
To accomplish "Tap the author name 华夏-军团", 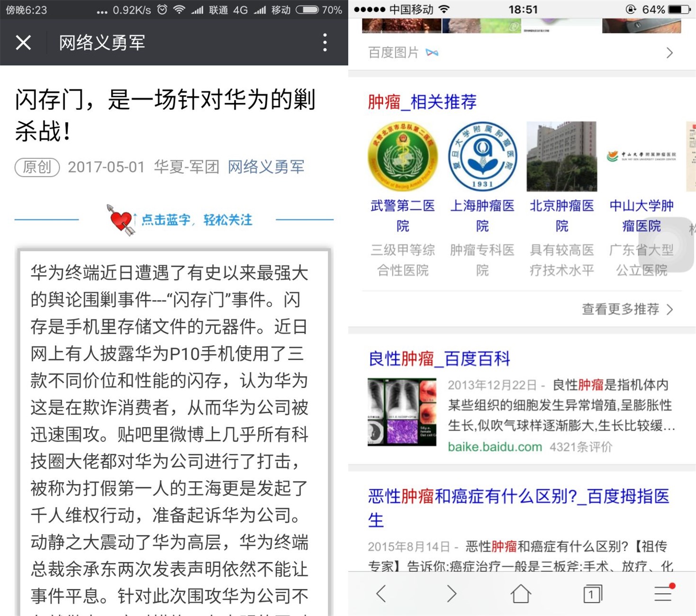I will tap(187, 167).
